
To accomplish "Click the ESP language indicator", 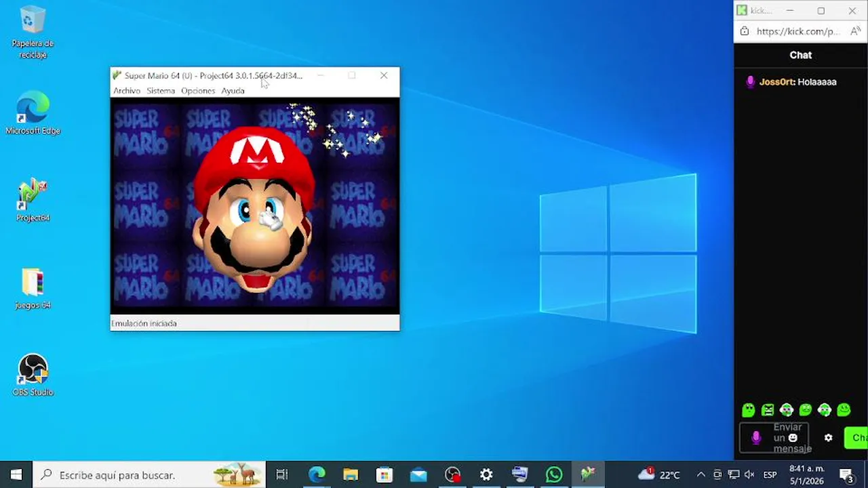I will point(770,474).
